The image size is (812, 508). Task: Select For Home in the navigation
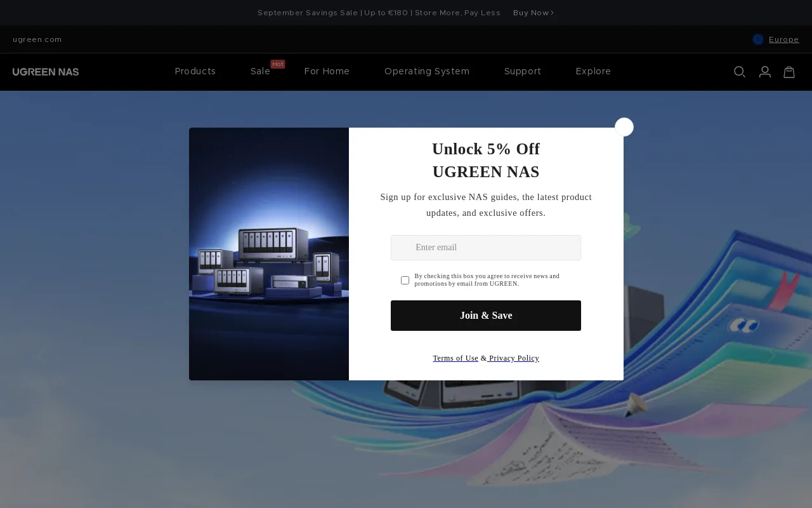point(327,71)
